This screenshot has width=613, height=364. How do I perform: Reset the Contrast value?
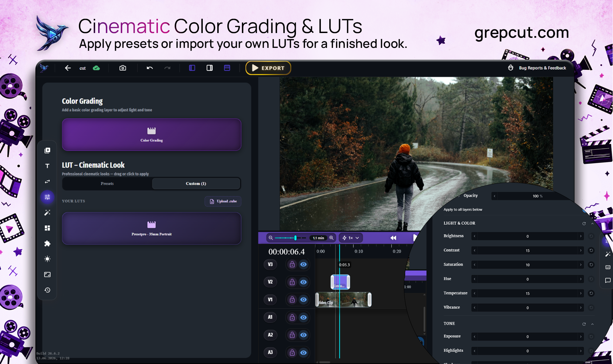tap(591, 250)
